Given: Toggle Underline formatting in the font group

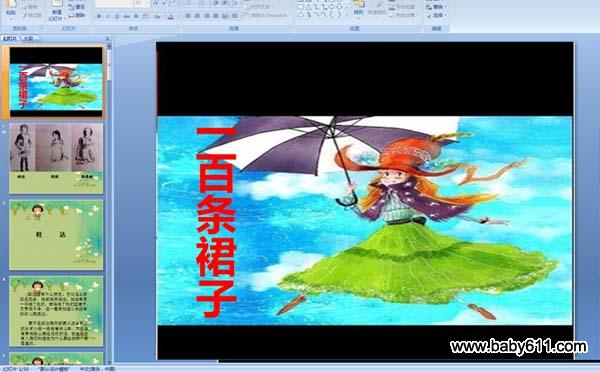Looking at the screenshot, I should (x=117, y=16).
